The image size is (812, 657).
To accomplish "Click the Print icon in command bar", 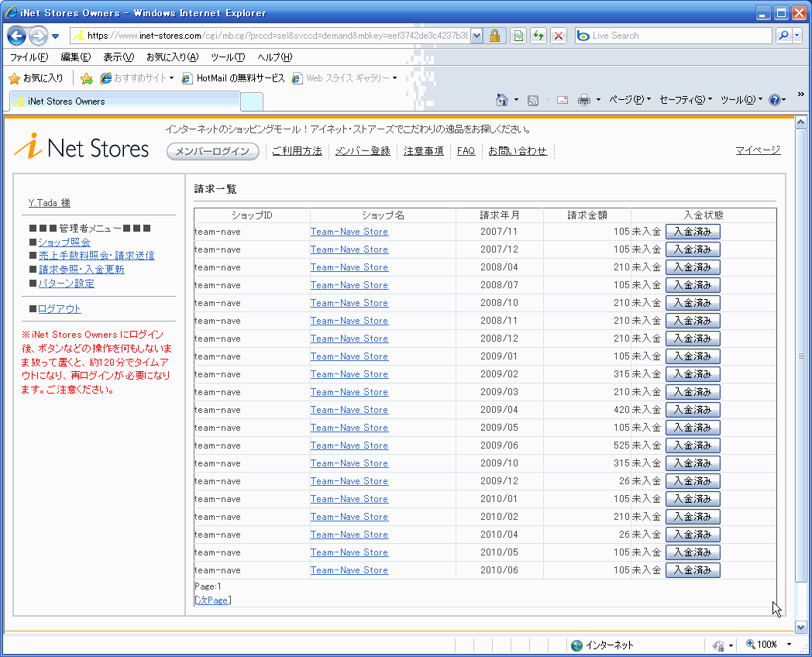I will [584, 100].
